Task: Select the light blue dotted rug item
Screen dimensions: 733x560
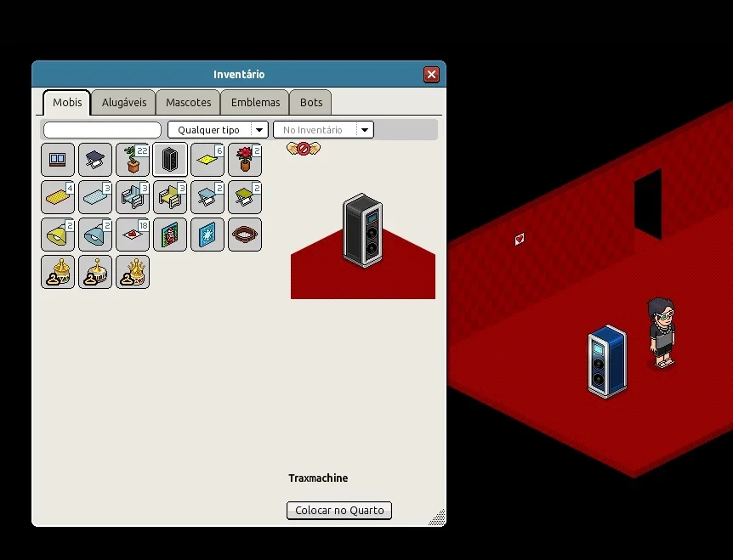Action: point(95,197)
